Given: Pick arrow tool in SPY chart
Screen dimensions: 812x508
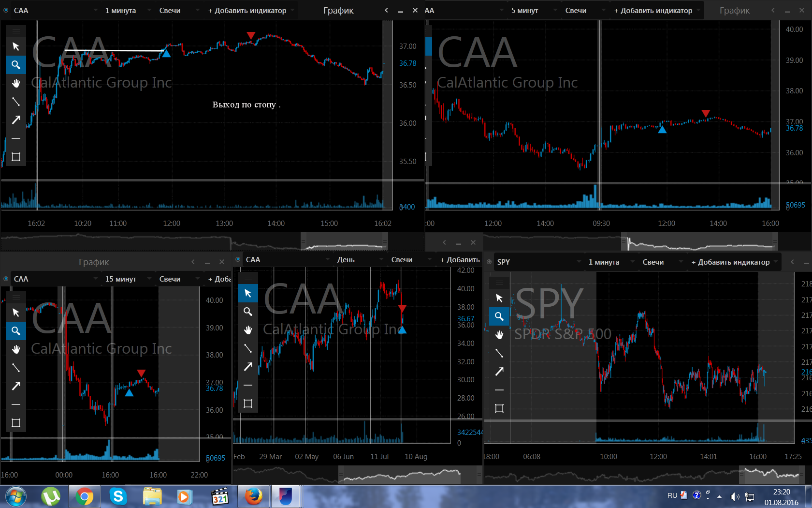Looking at the screenshot, I should [x=499, y=372].
